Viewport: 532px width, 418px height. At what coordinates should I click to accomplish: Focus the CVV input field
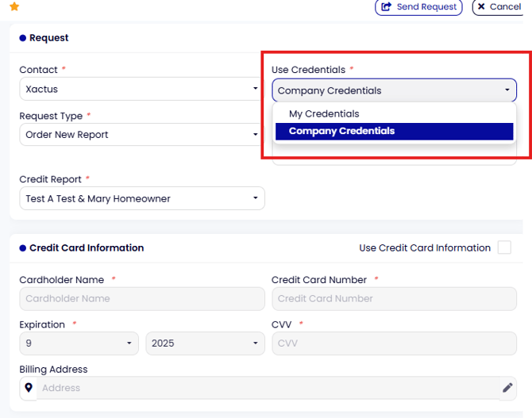tap(394, 343)
